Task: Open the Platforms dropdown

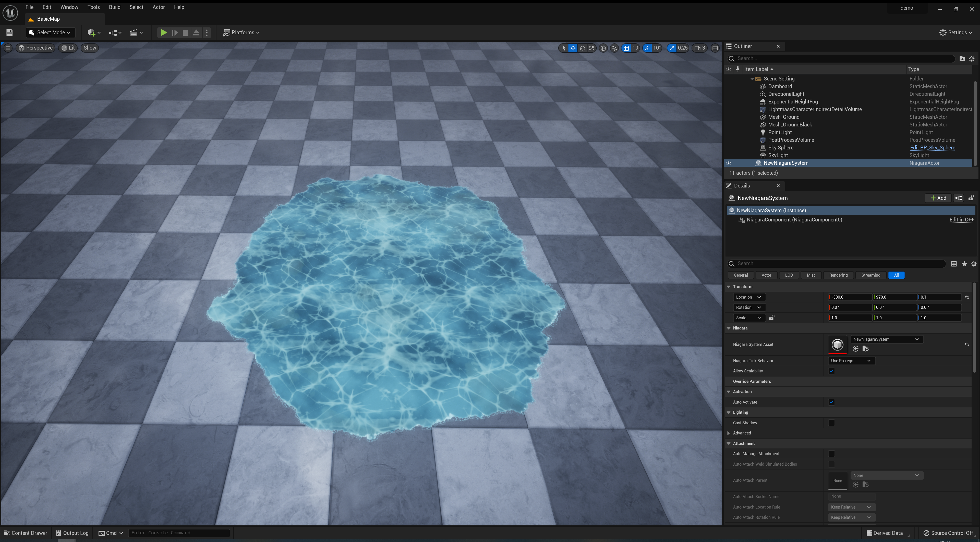Action: pyautogui.click(x=241, y=33)
